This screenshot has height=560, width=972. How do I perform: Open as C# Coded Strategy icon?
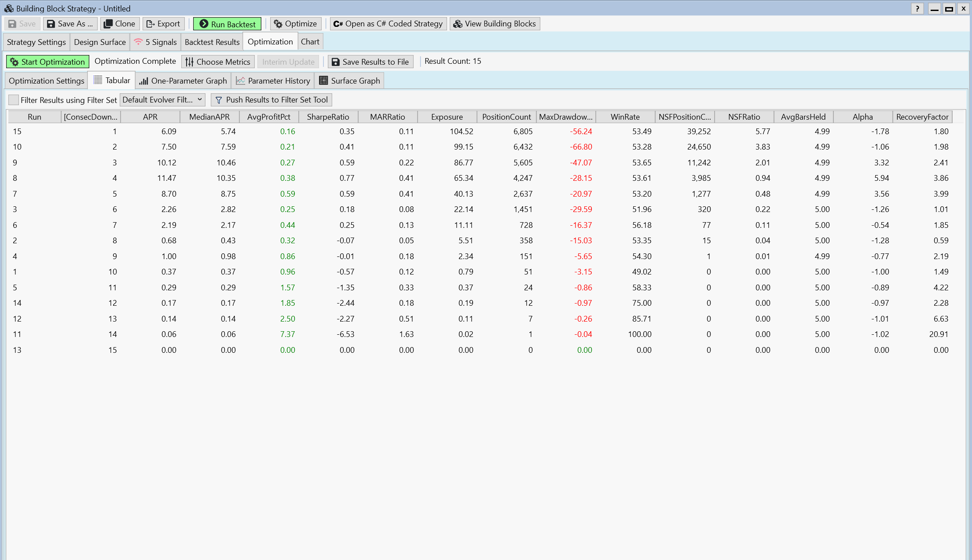tap(338, 24)
